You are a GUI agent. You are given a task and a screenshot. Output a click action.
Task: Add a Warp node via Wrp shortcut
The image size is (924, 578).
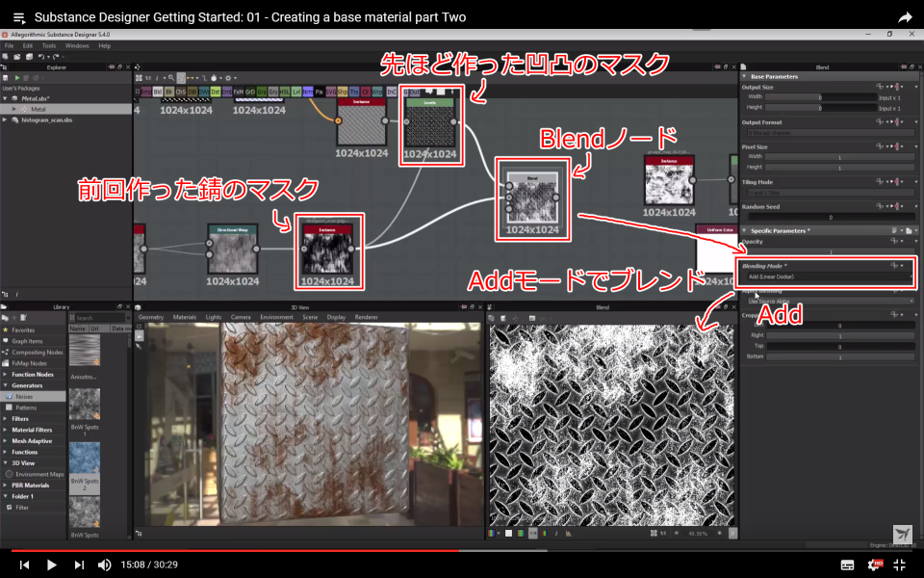pyautogui.click(x=377, y=92)
